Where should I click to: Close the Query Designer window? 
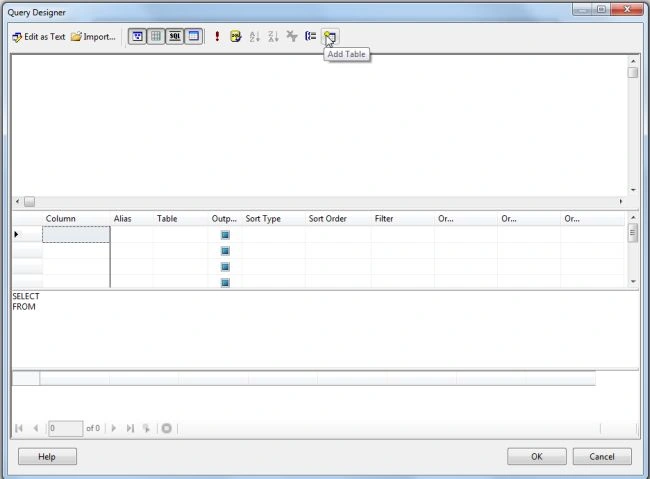pyautogui.click(x=628, y=9)
